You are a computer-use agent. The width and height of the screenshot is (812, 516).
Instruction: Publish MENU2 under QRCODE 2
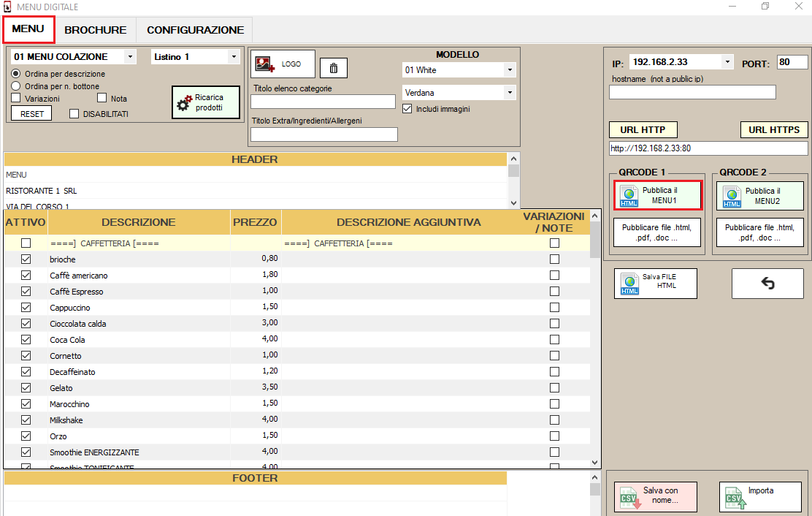point(759,196)
